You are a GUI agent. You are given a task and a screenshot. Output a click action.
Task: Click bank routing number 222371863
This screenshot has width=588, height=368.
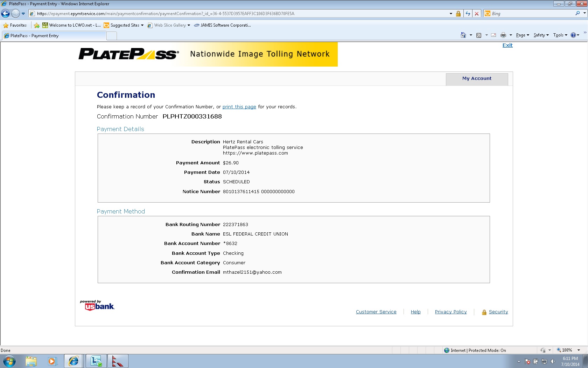[236, 225]
